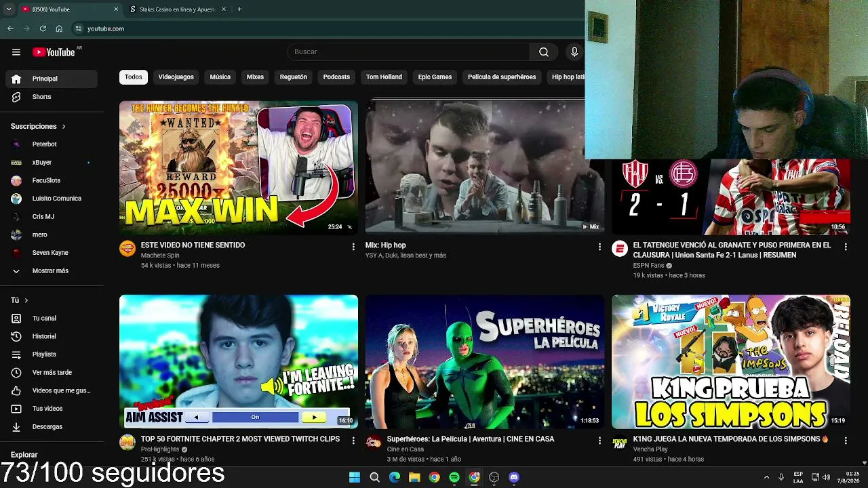
Task: Filter feed by Epic Games
Action: tap(435, 77)
